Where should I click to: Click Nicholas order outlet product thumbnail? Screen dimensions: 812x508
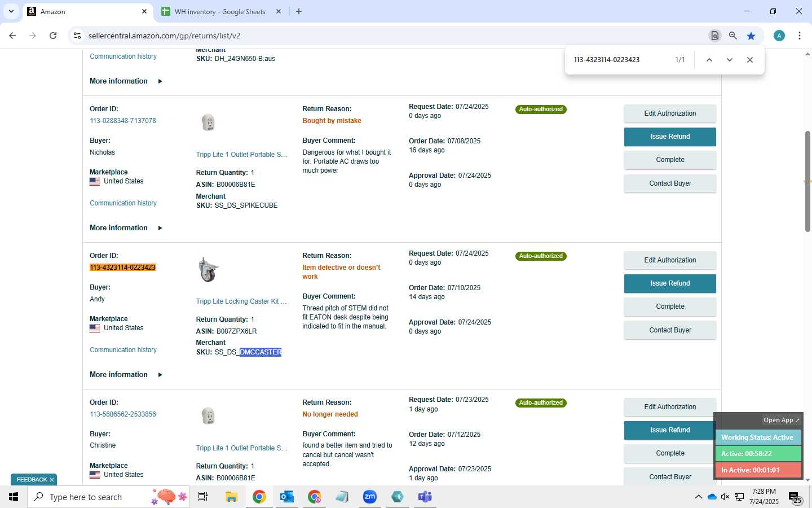click(x=208, y=122)
